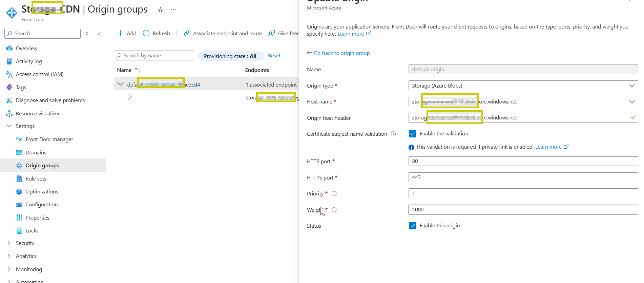Click the Rule sets icon
The width and height of the screenshot is (644, 283).
[19, 179]
